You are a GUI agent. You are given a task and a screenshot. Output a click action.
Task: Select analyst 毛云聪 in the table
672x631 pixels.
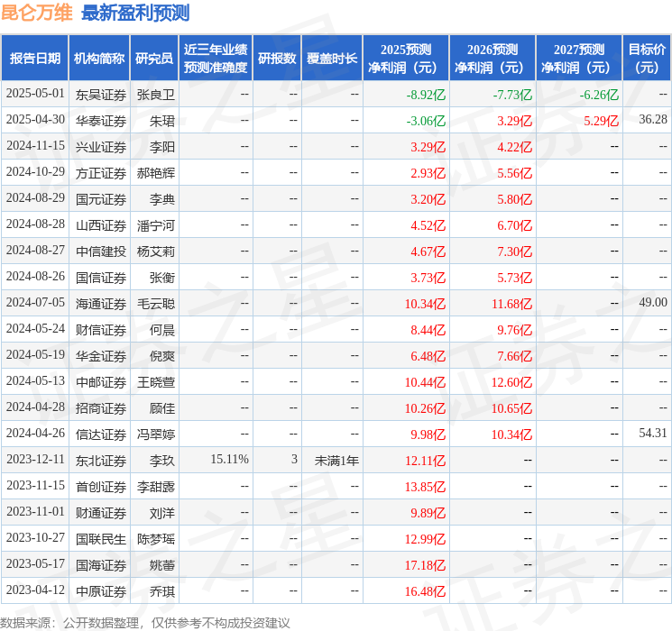pyautogui.click(x=155, y=303)
